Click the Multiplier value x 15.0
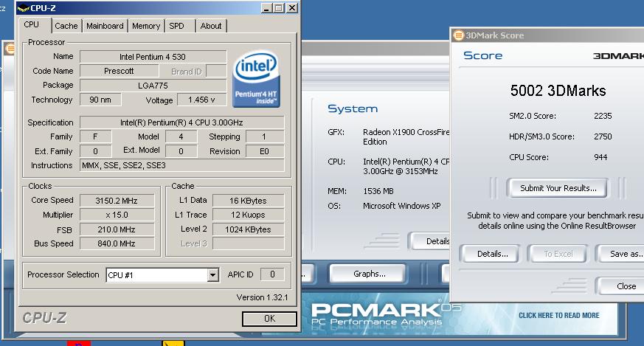644x346 pixels. (x=117, y=215)
